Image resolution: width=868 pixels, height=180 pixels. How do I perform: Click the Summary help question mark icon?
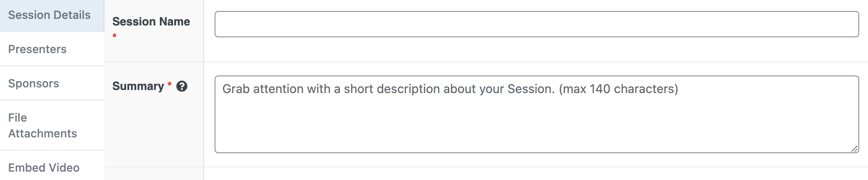pyautogui.click(x=182, y=86)
